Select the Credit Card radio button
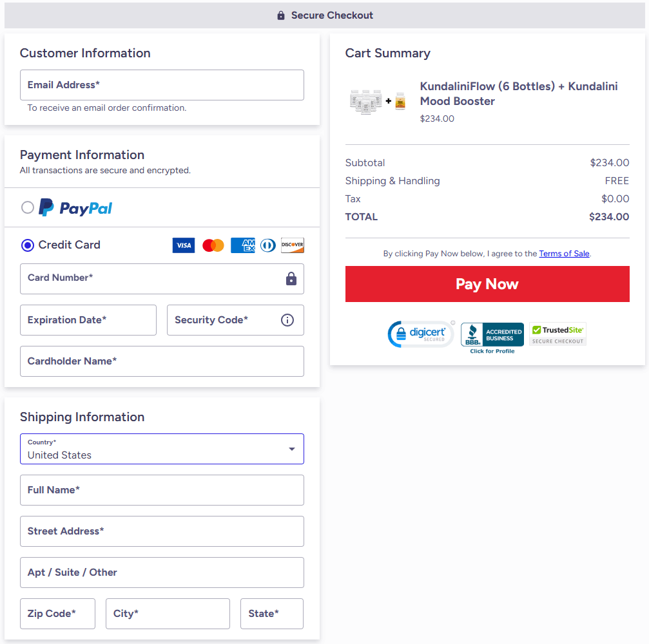Viewport: 649px width, 644px height. pos(28,245)
